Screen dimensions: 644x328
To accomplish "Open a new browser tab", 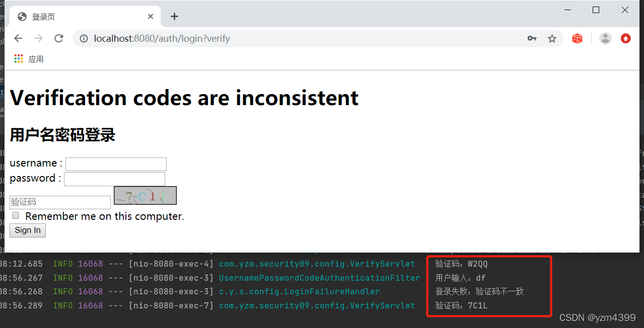I will pos(174,17).
